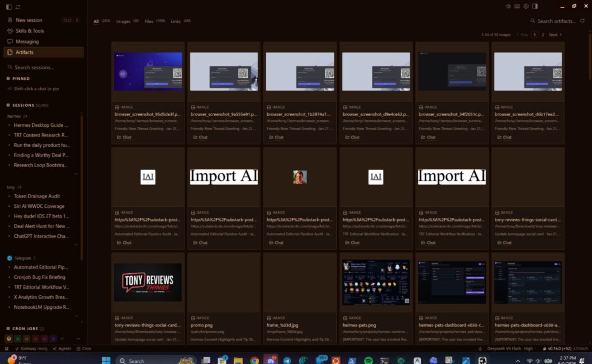Open settings via title bar gear icon

(x=526, y=6)
